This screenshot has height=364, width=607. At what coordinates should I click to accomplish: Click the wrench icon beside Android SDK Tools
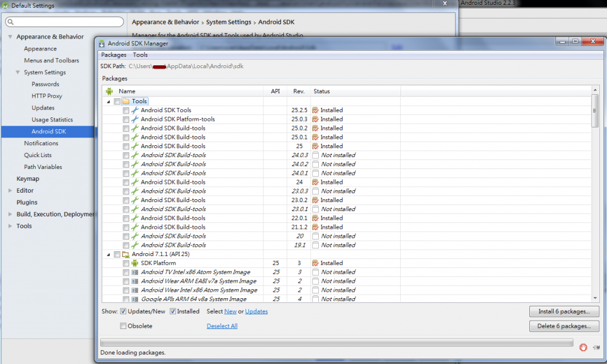(135, 110)
